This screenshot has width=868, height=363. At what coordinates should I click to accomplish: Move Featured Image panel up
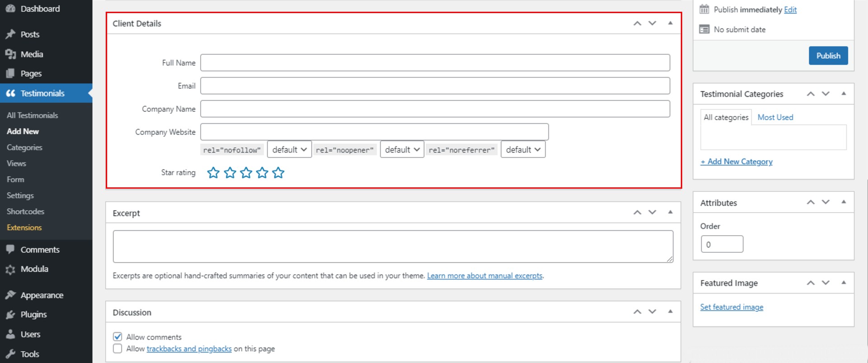811,283
